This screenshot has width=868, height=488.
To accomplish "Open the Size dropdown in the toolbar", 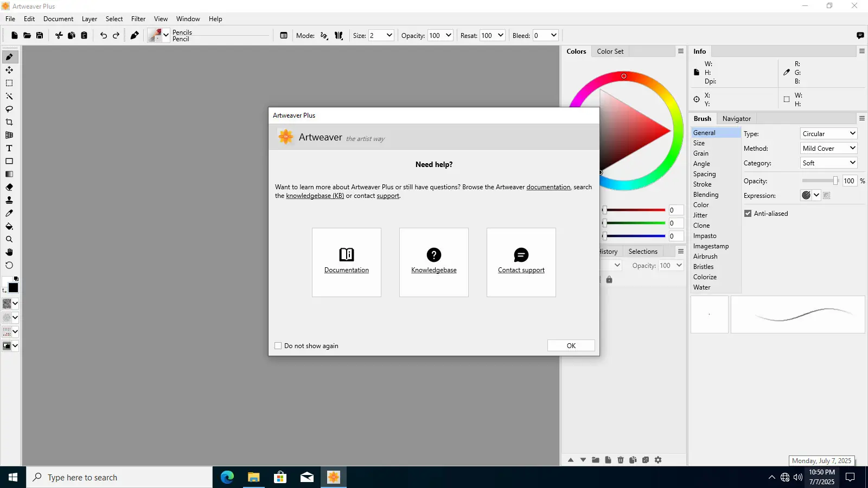I will pyautogui.click(x=389, y=35).
